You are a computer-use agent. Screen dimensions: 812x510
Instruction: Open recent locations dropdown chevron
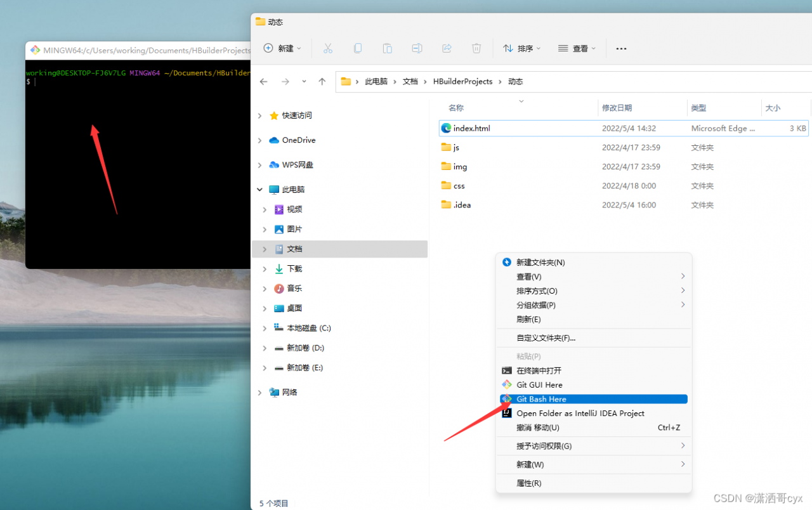(304, 82)
